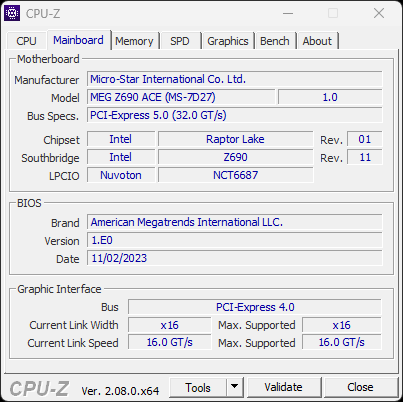The height and width of the screenshot is (402, 403).
Task: Go to the Graphics tab
Action: pos(228,41)
